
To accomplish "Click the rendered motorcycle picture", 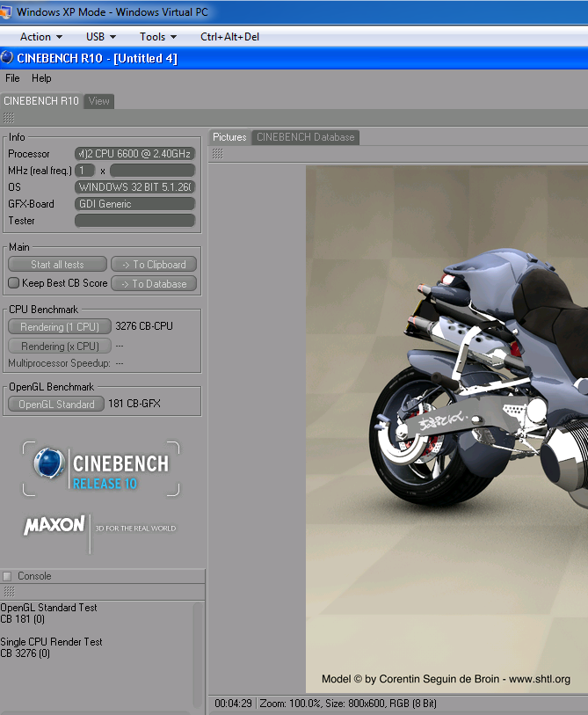I will 446,428.
